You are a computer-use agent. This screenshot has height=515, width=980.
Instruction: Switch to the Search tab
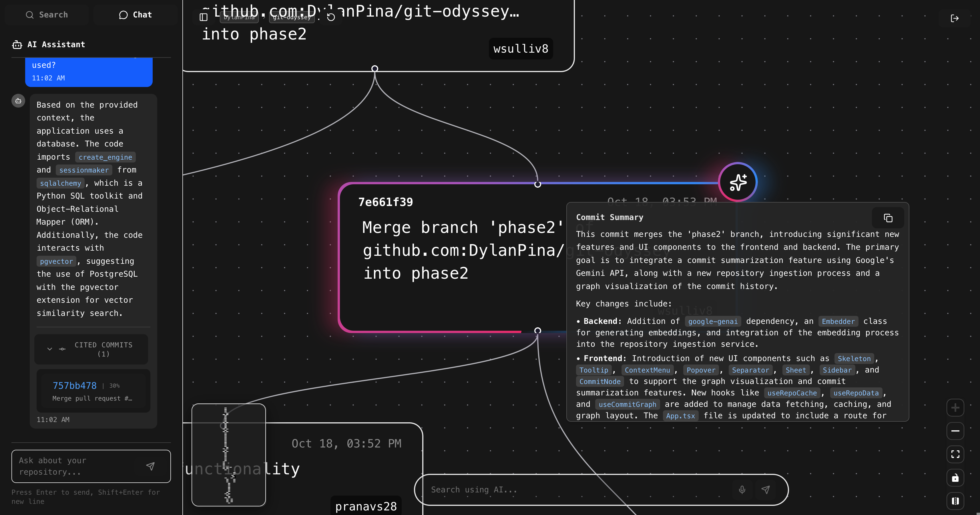47,15
